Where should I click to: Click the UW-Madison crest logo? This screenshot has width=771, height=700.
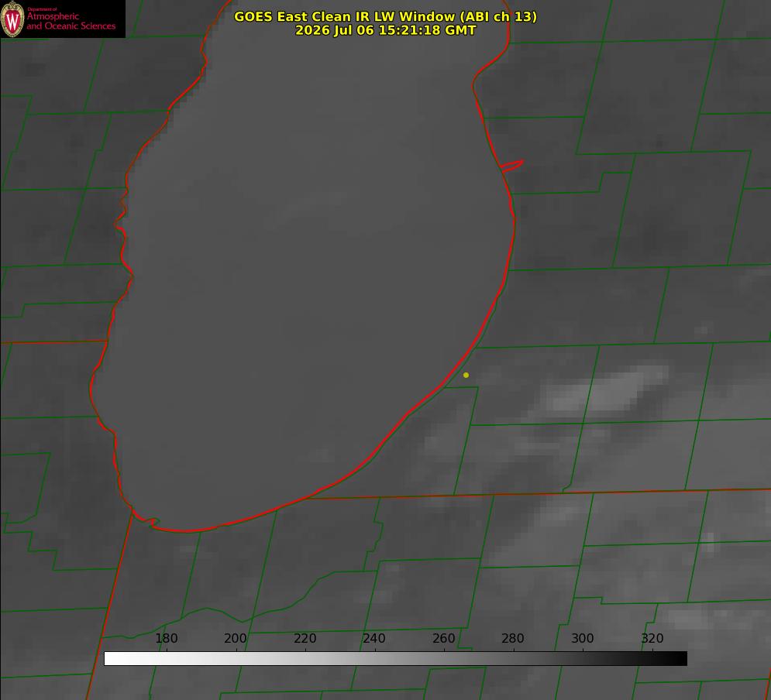[12, 19]
